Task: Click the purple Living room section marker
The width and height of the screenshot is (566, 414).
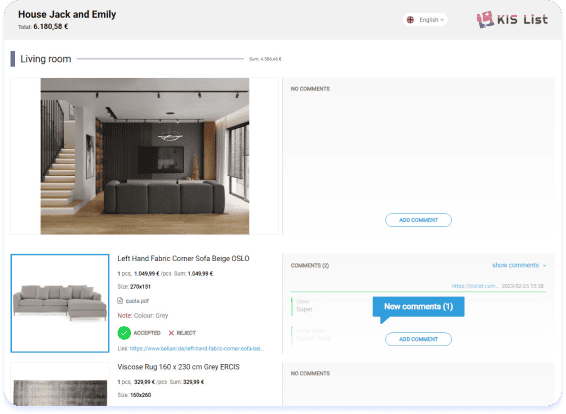Action: [13, 59]
